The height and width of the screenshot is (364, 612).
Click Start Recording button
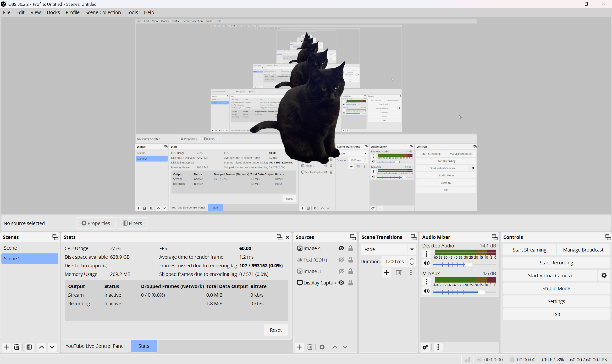[556, 263]
